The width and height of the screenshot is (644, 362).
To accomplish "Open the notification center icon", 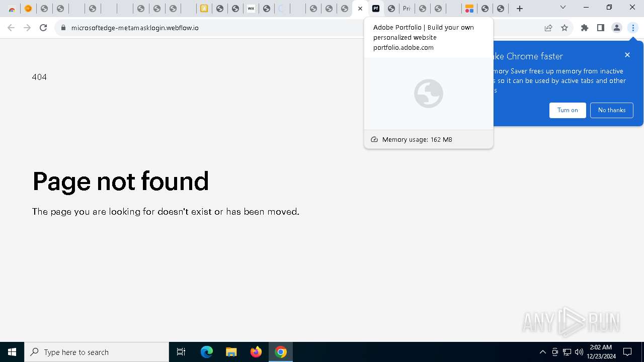I will tap(627, 352).
